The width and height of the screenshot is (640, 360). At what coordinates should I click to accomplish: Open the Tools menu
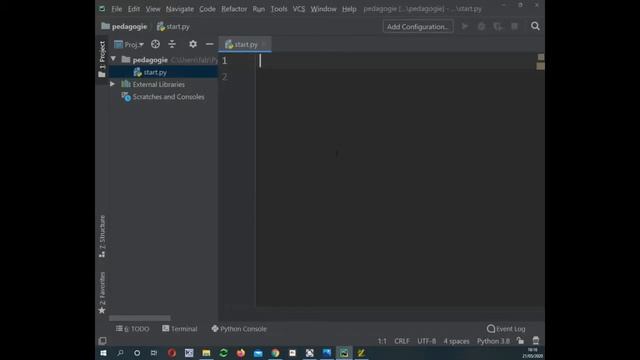pos(279,9)
